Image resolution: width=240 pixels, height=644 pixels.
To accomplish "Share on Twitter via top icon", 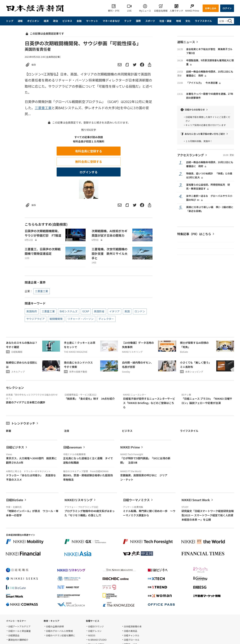I will [135, 65].
